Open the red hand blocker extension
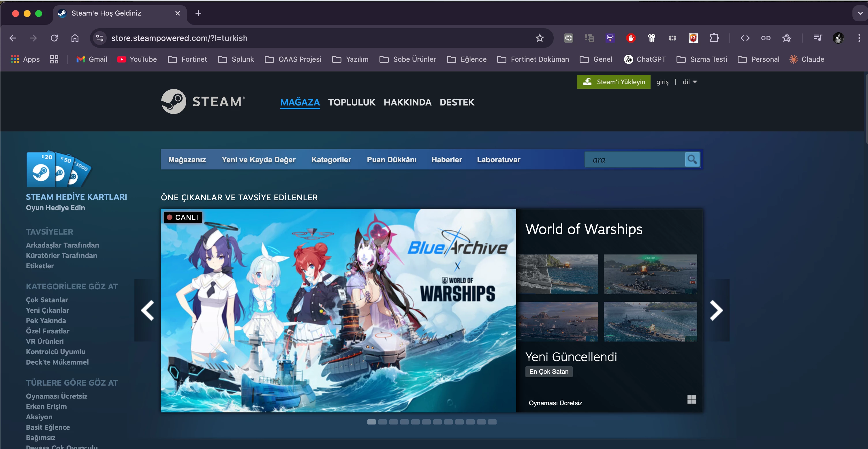 [631, 38]
